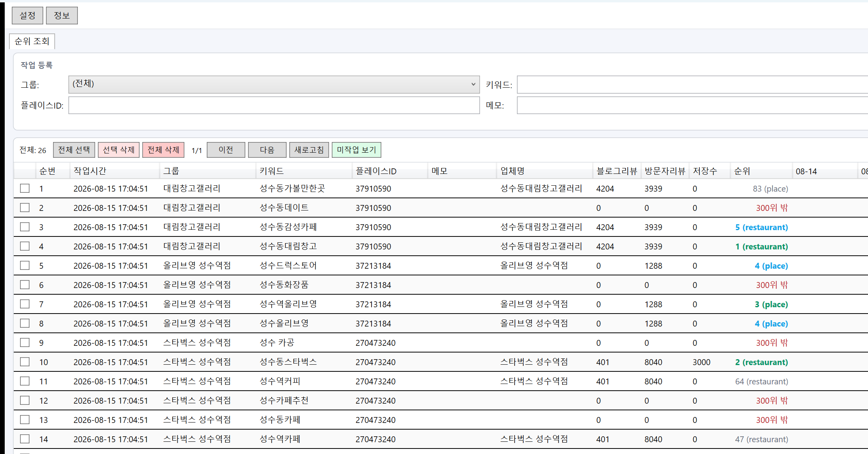Click the rank cell "3 (place)"
The image size is (868, 454).
click(771, 305)
